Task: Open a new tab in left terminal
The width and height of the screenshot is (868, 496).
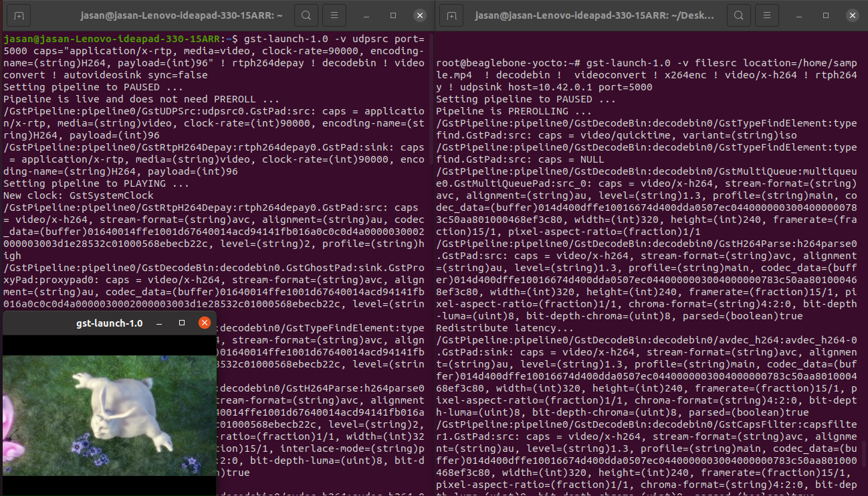Action: [x=19, y=15]
